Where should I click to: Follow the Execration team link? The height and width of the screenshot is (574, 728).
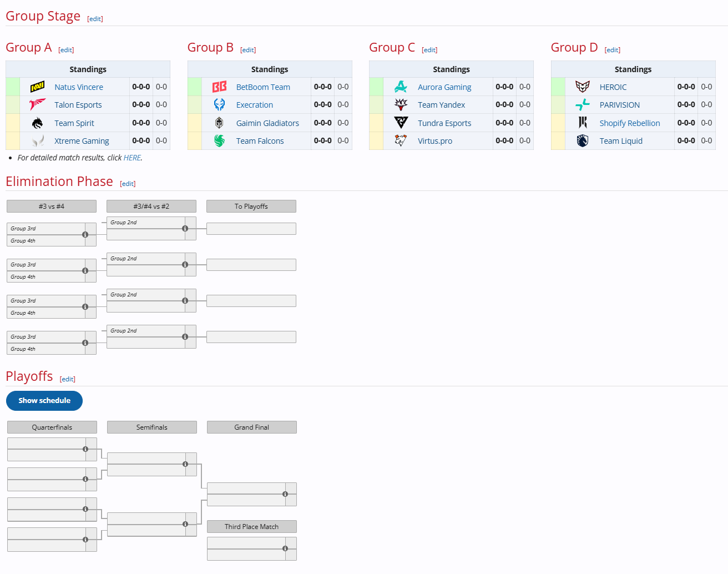255,105
